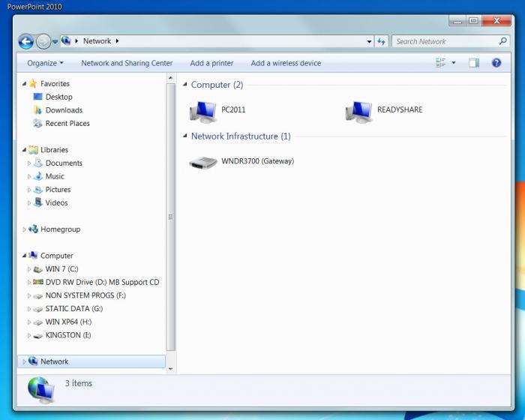This screenshot has width=525, height=420.
Task: Open the Change your view dropdown arrow
Action: (454, 63)
